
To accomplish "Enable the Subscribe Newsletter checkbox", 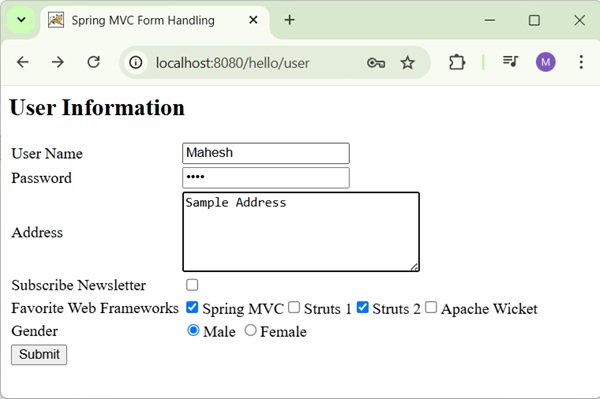I will click(192, 285).
